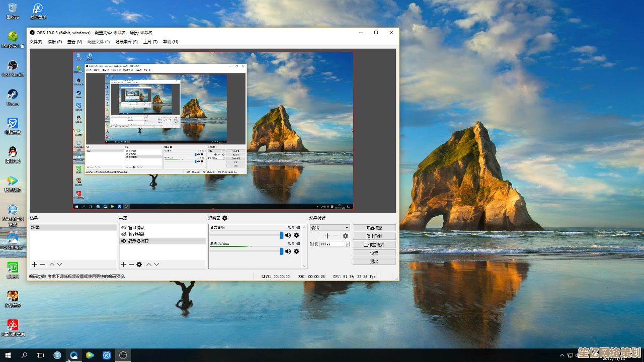Open the 工具(T) menu
Screen dimensions: 644x362
pos(150,42)
